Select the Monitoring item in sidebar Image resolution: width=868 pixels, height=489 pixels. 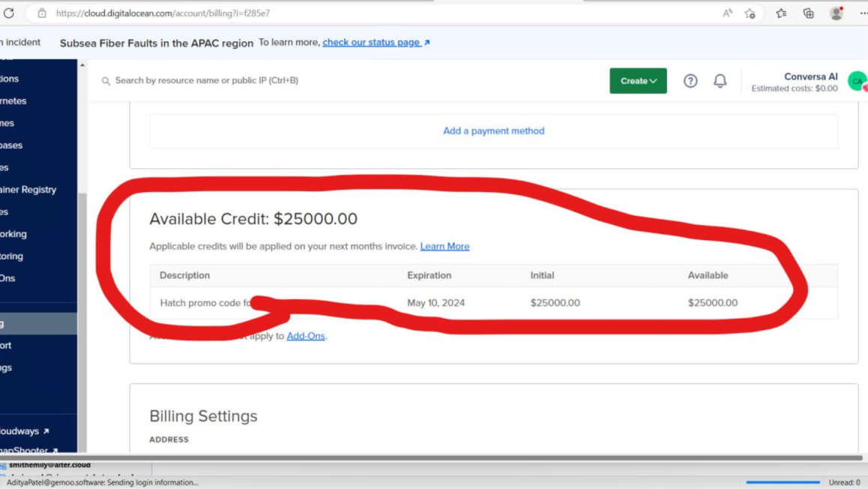click(x=12, y=256)
